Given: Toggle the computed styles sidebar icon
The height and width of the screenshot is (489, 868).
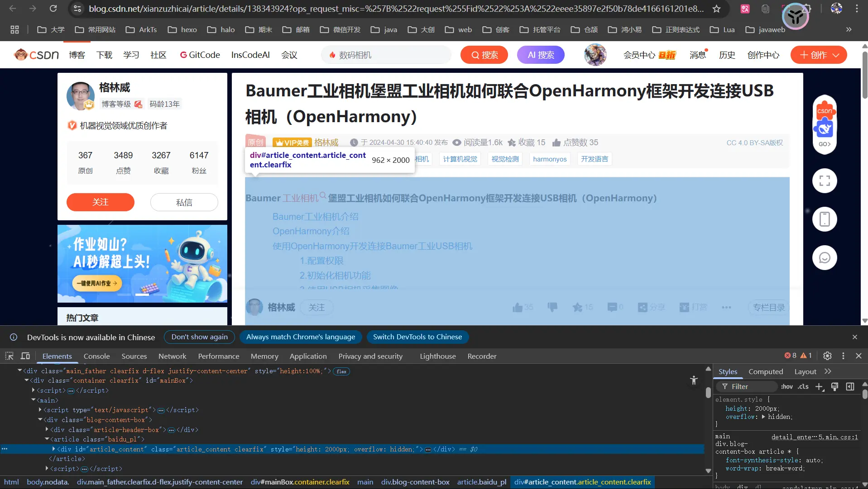Looking at the screenshot, I should coord(850,386).
